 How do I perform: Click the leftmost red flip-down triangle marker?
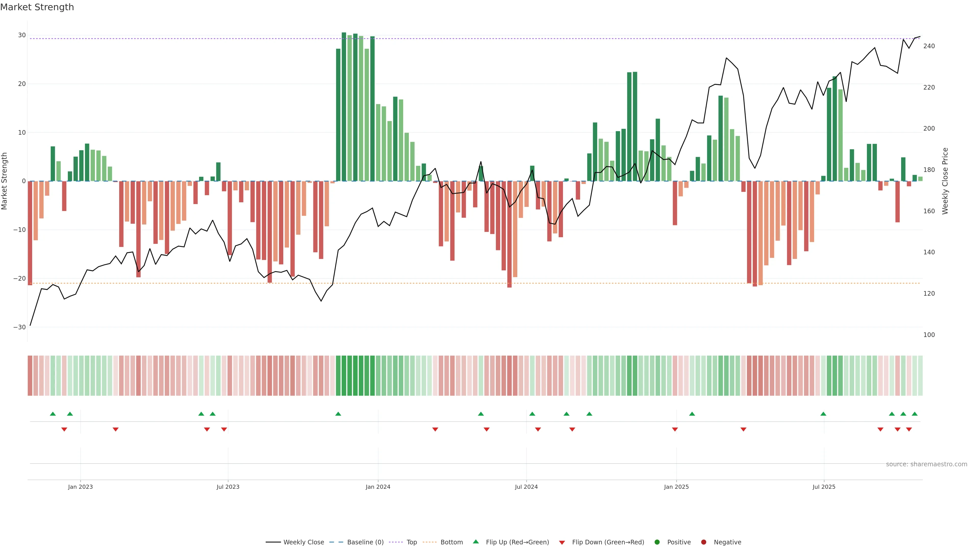point(64,429)
